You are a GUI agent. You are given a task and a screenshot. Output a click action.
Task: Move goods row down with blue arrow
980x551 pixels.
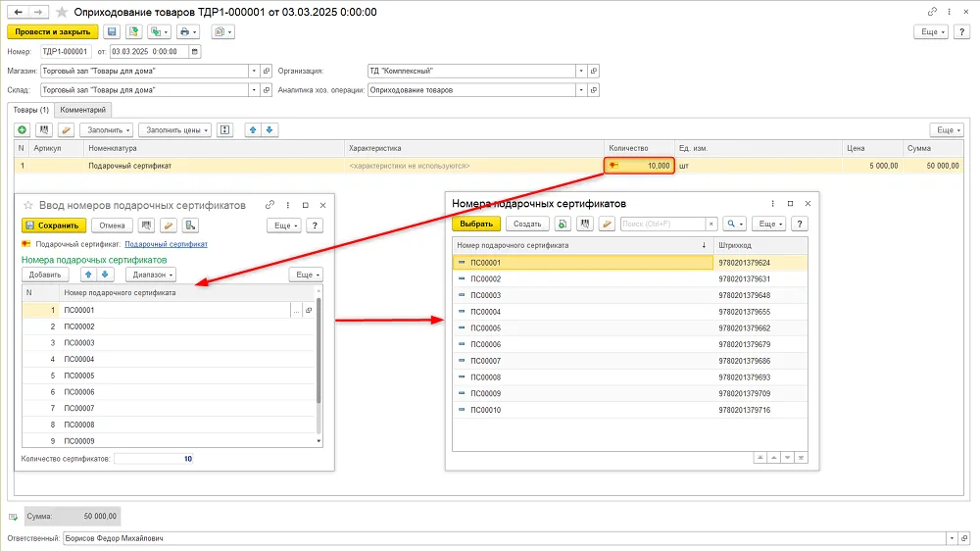269,130
